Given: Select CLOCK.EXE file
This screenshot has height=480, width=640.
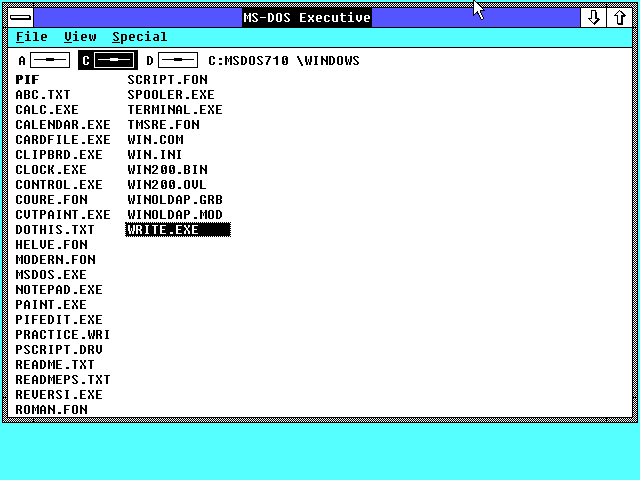Looking at the screenshot, I should click(x=51, y=169).
